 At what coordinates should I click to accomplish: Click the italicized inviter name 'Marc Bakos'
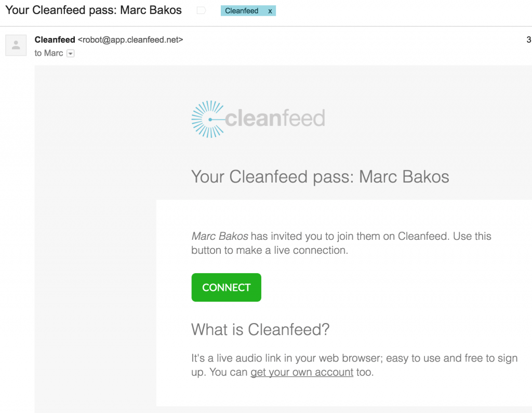[219, 236]
